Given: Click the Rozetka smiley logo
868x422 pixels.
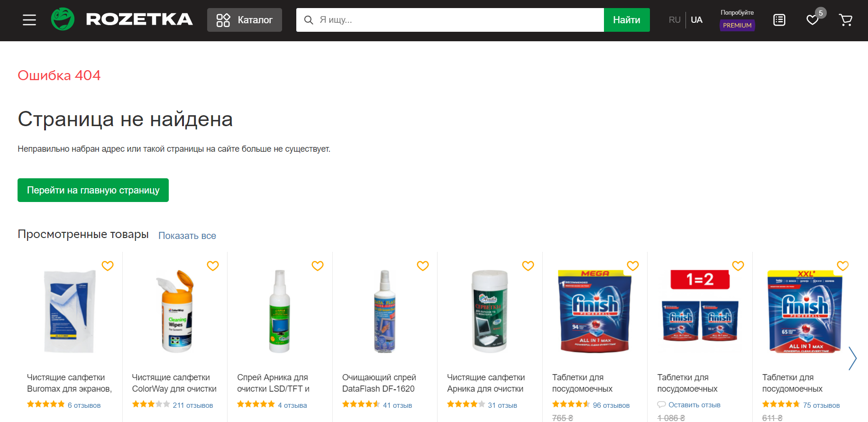Looking at the screenshot, I should 63,19.
